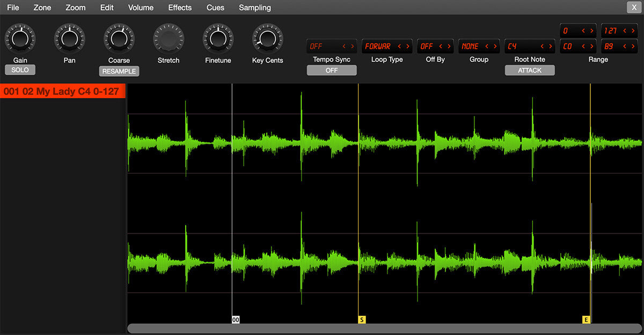The image size is (644, 335).
Task: Toggle the SOLO button under Gain
Action: pos(20,70)
